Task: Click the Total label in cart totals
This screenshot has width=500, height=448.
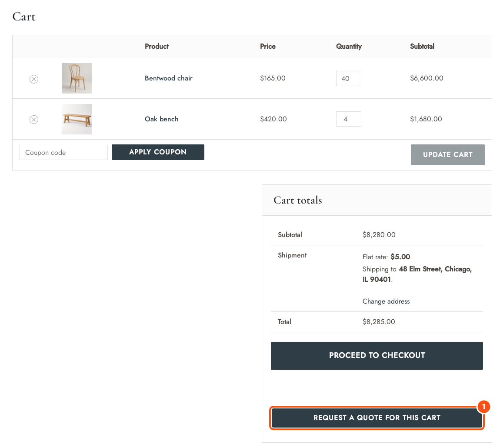Action: pos(284,321)
